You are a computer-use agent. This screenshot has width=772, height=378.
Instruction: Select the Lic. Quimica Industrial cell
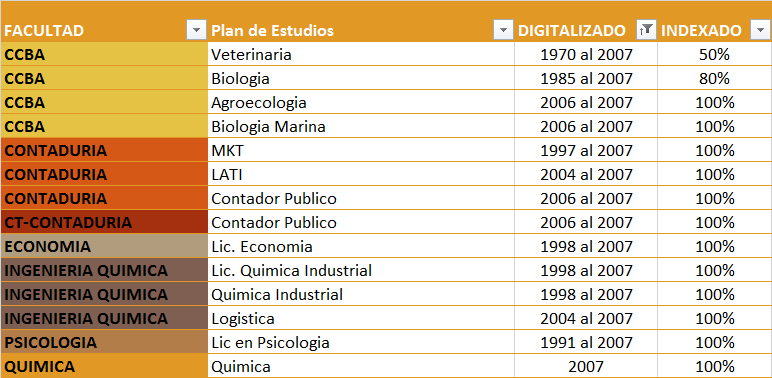(x=361, y=270)
